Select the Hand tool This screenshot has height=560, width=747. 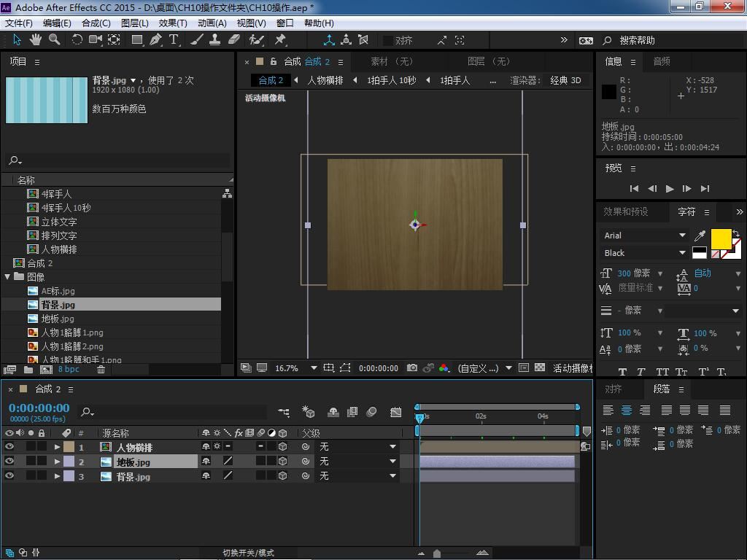[x=36, y=40]
